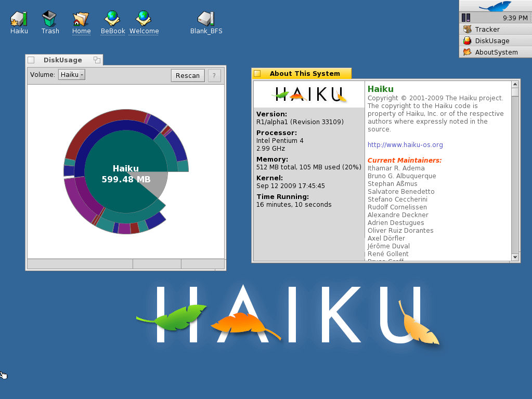Click the Intel Pentium 4 processor text

coord(280,140)
